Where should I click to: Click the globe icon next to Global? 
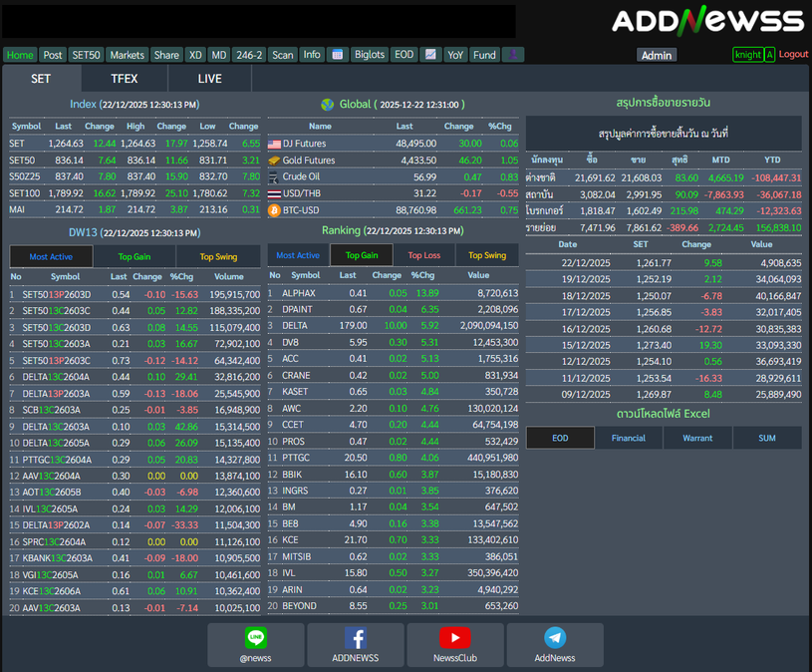tap(328, 105)
